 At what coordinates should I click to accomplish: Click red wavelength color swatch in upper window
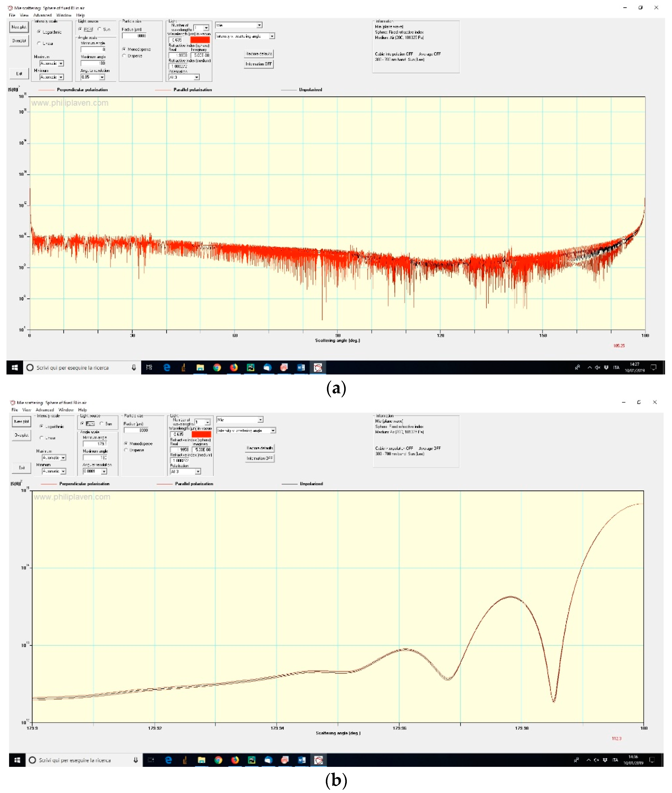point(200,40)
